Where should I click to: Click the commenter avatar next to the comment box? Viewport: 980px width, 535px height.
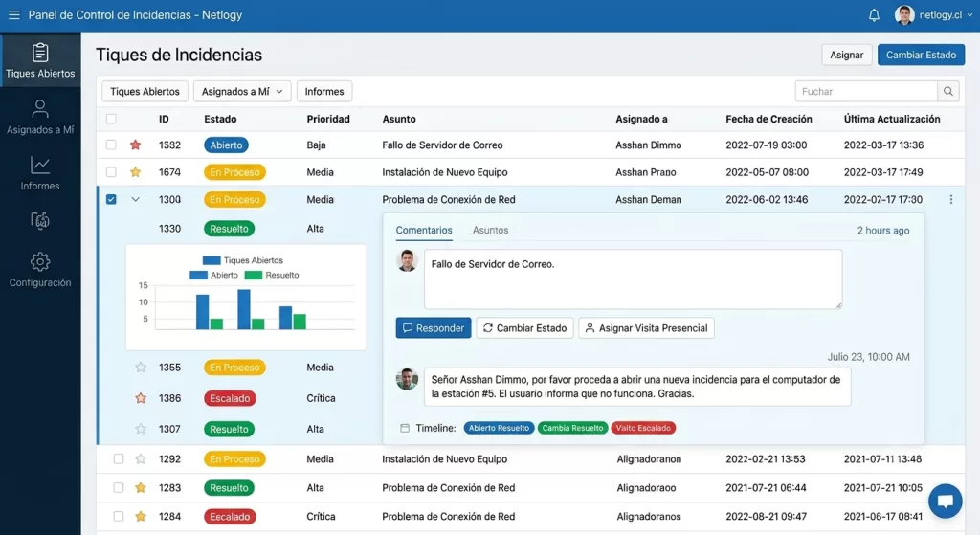408,260
